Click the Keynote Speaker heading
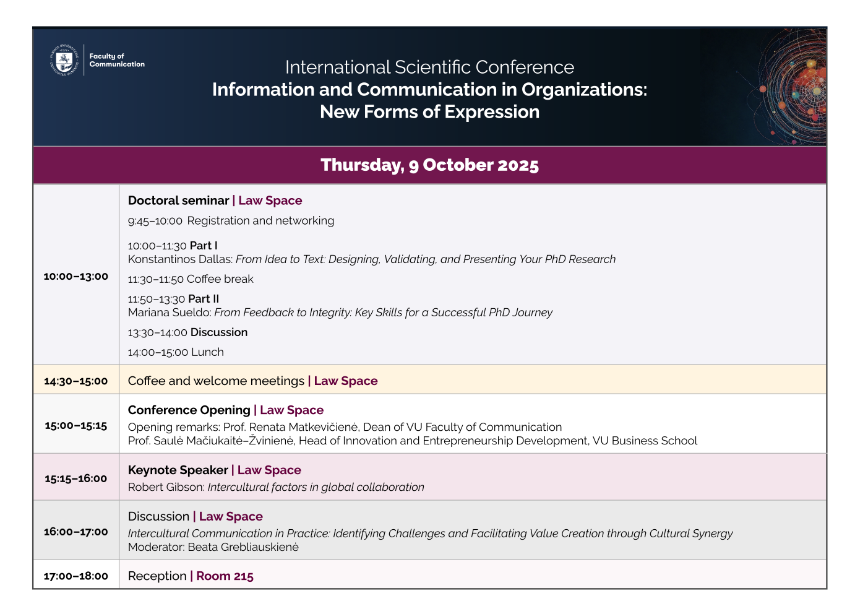868x614 pixels. (178, 470)
